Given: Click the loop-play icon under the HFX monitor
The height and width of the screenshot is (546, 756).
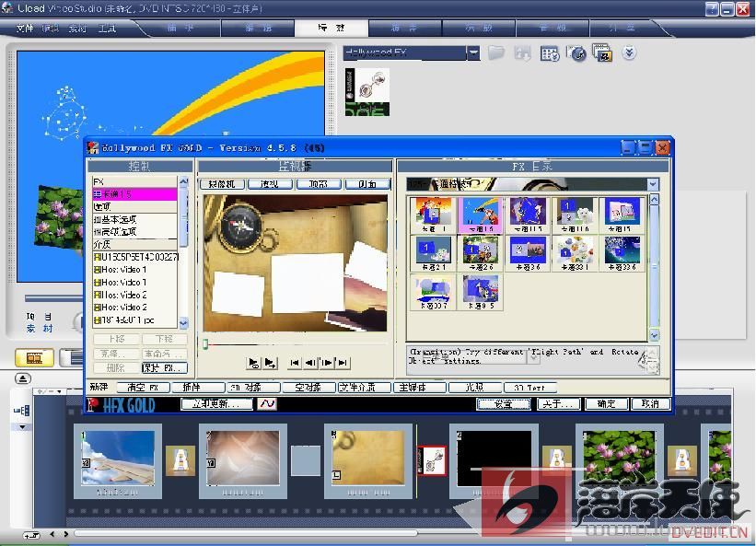Looking at the screenshot, I should coord(253,363).
